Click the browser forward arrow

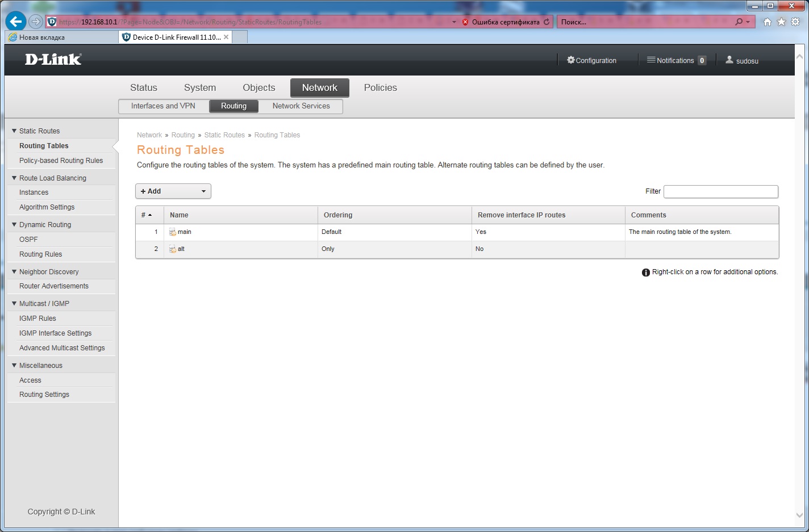(x=36, y=22)
